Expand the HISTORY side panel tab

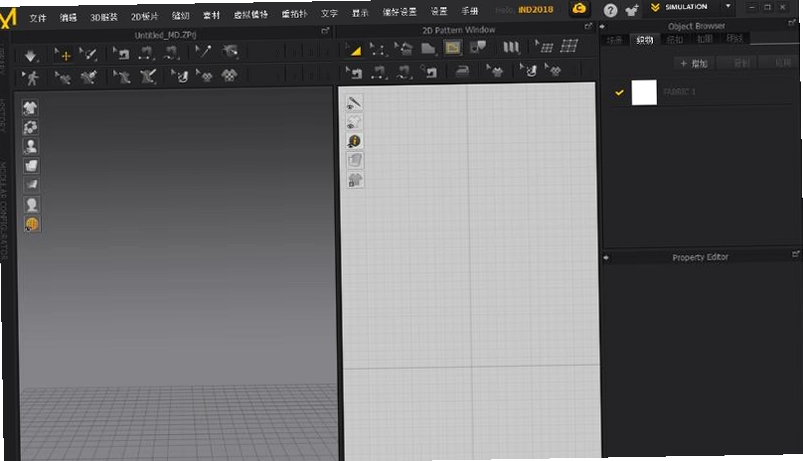click(x=2, y=115)
